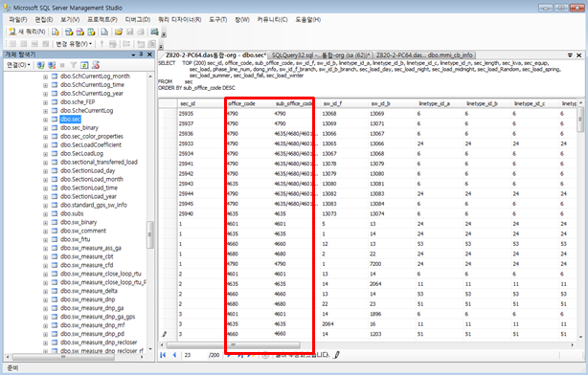Expand the dbo.SchCurrentLog_month node
The width and height of the screenshot is (588, 375).
[x=45, y=77]
